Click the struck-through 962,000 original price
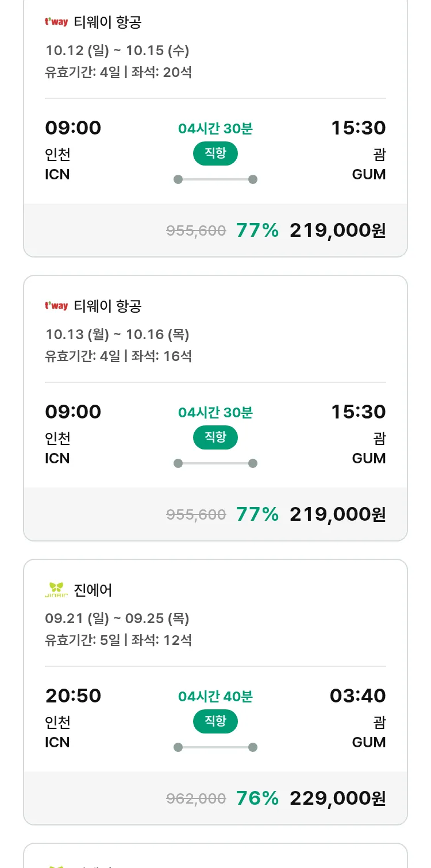Screen dimensions: 431x868 pyautogui.click(x=196, y=798)
